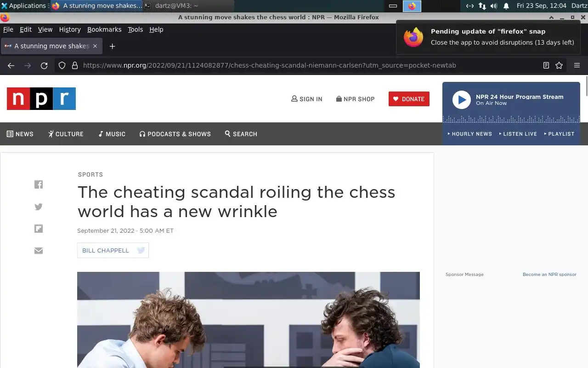This screenshot has height=368, width=588.
Task: Bookmark this page with star icon
Action: point(559,65)
